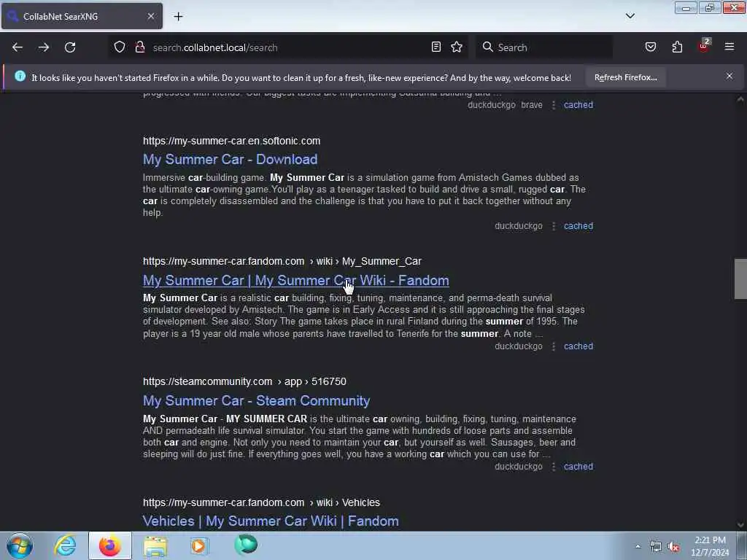This screenshot has height=560, width=747.
Task: Go back to the previous page
Action: [x=18, y=47]
